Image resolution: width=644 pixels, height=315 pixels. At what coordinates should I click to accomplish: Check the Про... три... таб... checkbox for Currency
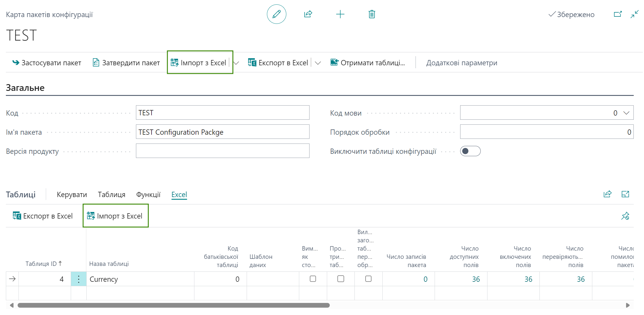click(341, 279)
